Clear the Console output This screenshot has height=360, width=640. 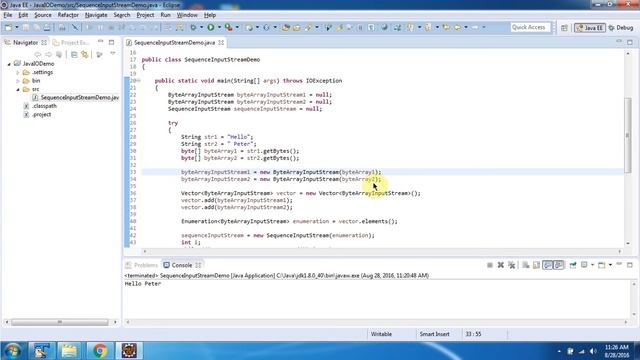coord(526,265)
